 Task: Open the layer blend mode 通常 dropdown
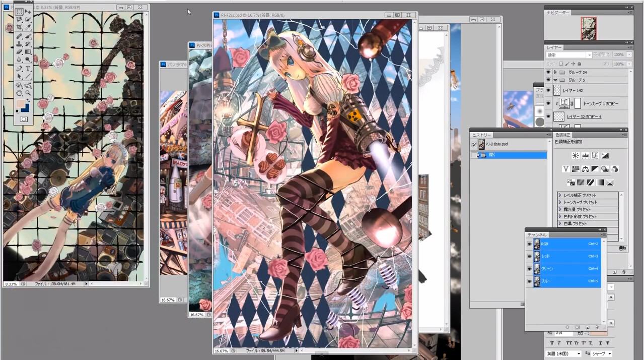[568, 54]
